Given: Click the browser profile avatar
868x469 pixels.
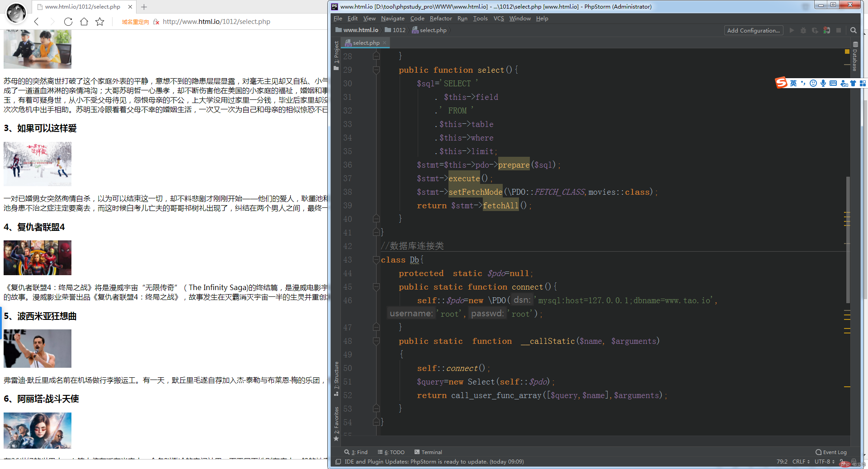Looking at the screenshot, I should pyautogui.click(x=16, y=13).
